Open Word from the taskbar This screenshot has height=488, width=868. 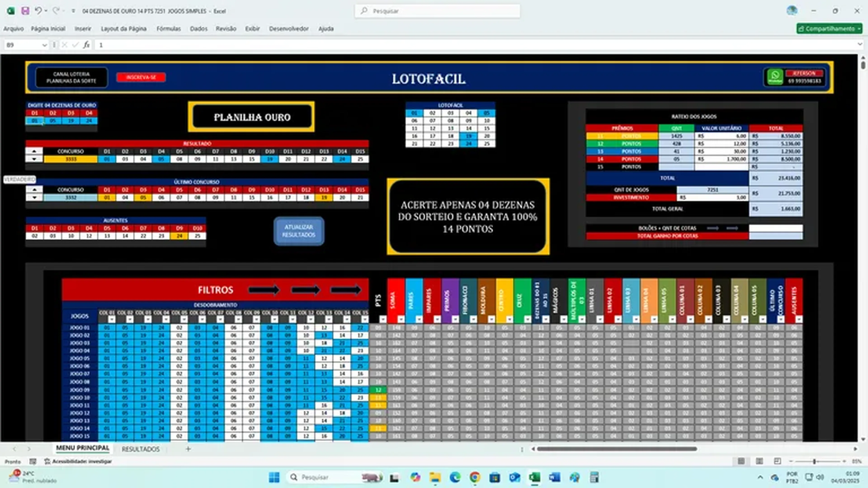(x=554, y=477)
